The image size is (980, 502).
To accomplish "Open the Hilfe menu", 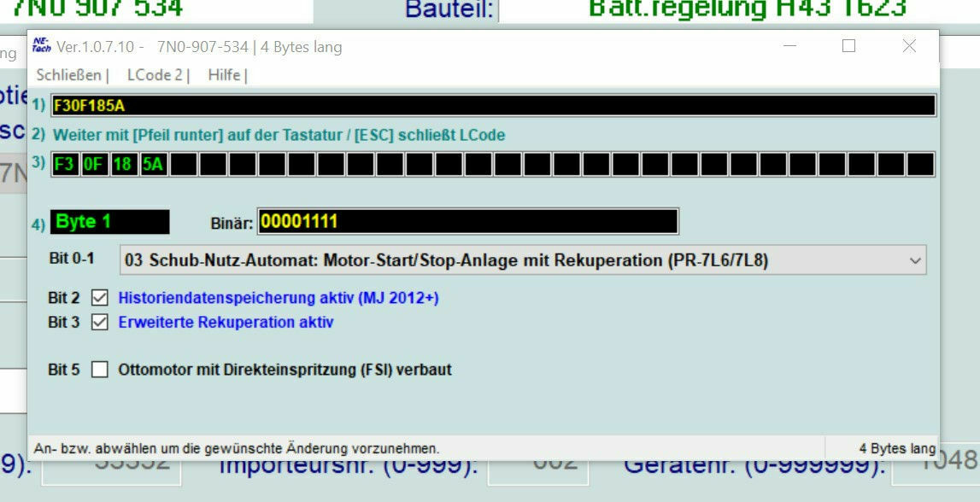I will coord(225,75).
